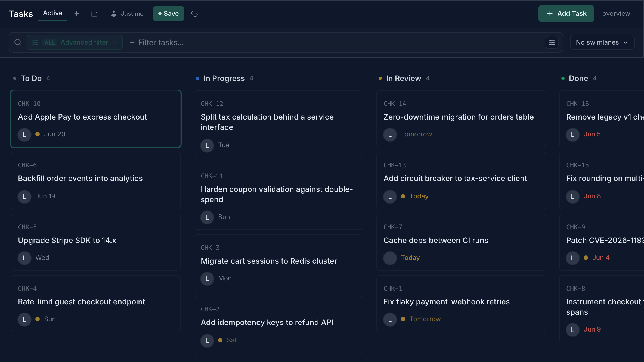Click the To Do column header

[31, 78]
